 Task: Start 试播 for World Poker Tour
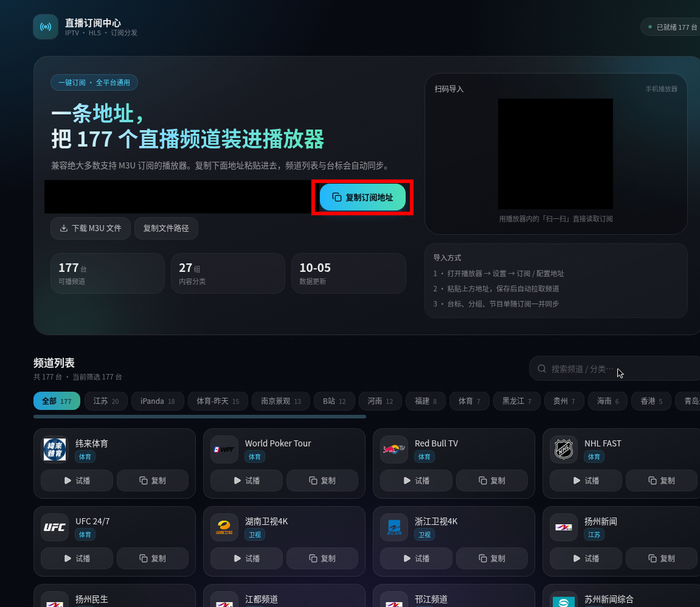[x=247, y=480]
